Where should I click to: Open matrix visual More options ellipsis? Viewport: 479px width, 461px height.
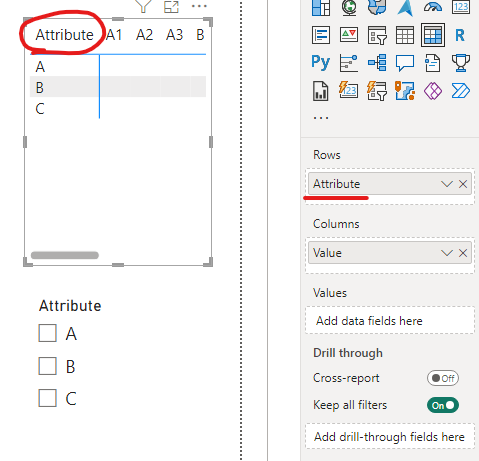click(x=199, y=6)
